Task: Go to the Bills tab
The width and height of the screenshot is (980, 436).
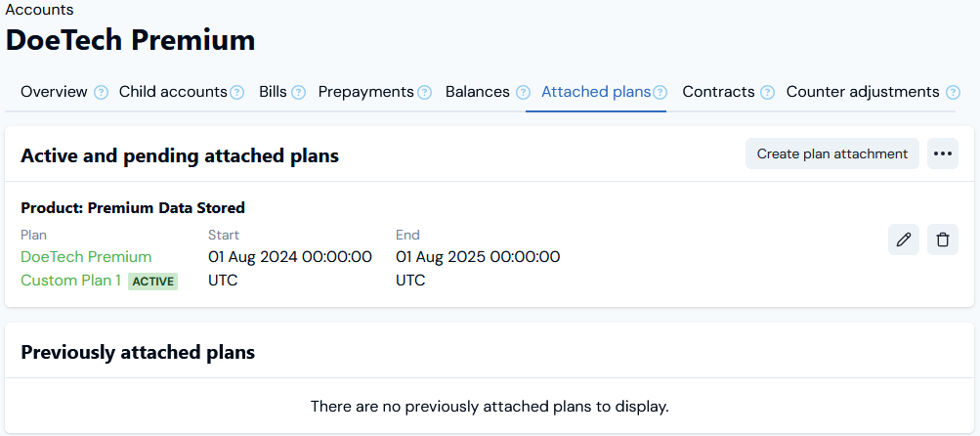Action: click(274, 92)
